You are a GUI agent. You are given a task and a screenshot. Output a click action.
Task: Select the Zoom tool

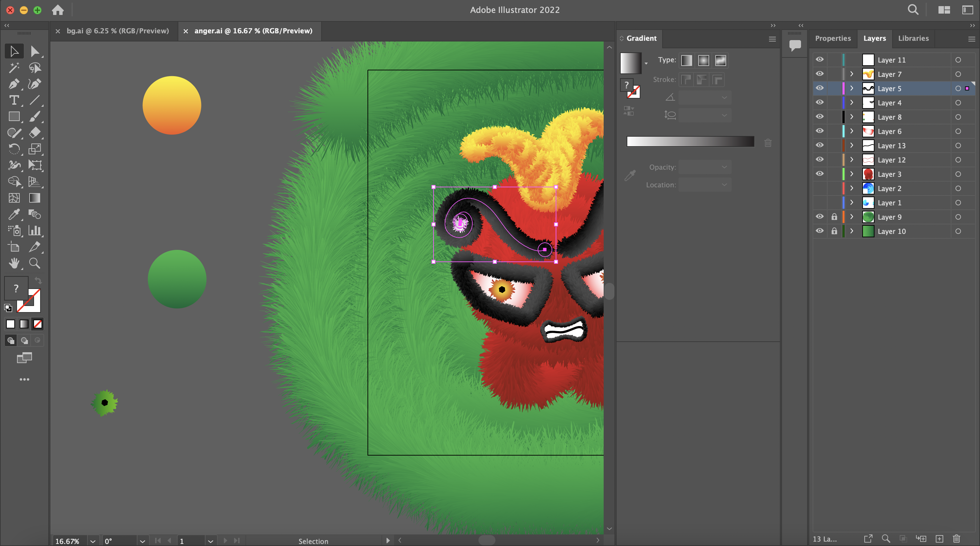pyautogui.click(x=35, y=263)
